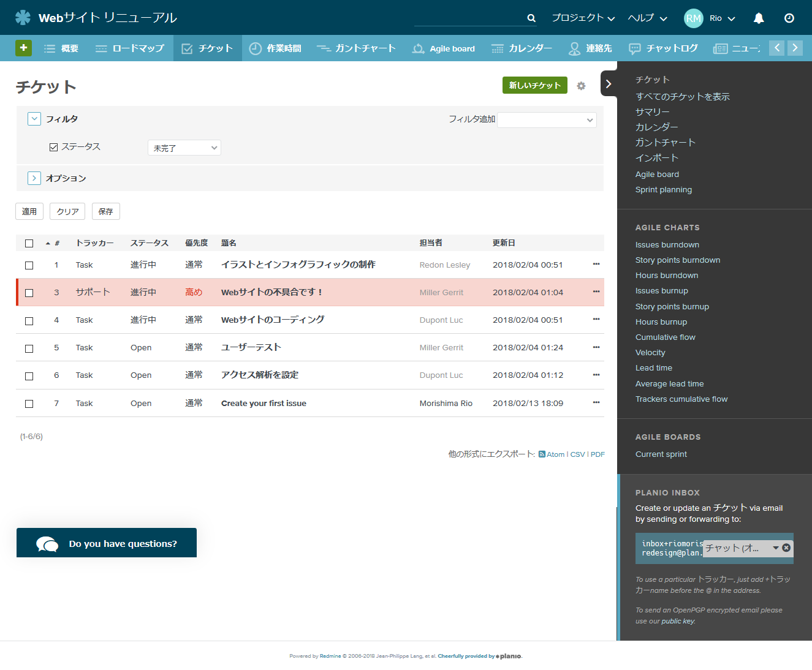This screenshot has height=670, width=812.
Task: Click the 新しいチケット button
Action: (535, 85)
